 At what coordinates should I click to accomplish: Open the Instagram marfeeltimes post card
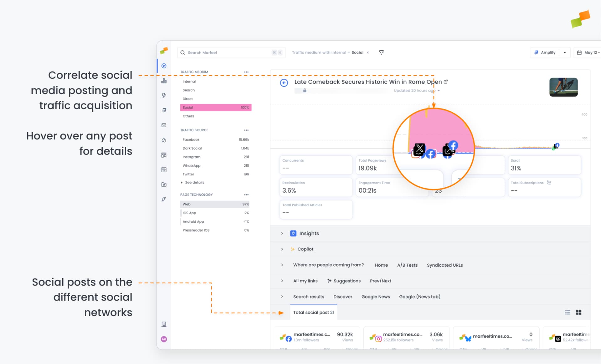[407, 338]
